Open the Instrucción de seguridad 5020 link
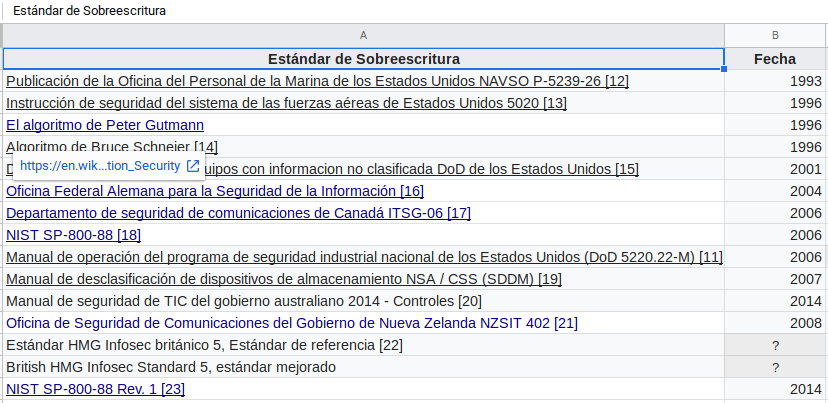The width and height of the screenshot is (828, 403). pos(286,103)
